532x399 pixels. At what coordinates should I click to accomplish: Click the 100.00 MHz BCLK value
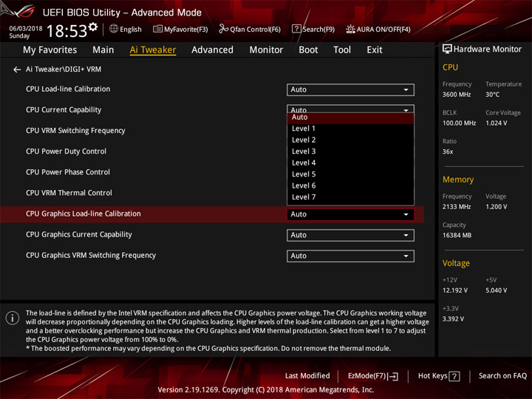click(x=459, y=123)
